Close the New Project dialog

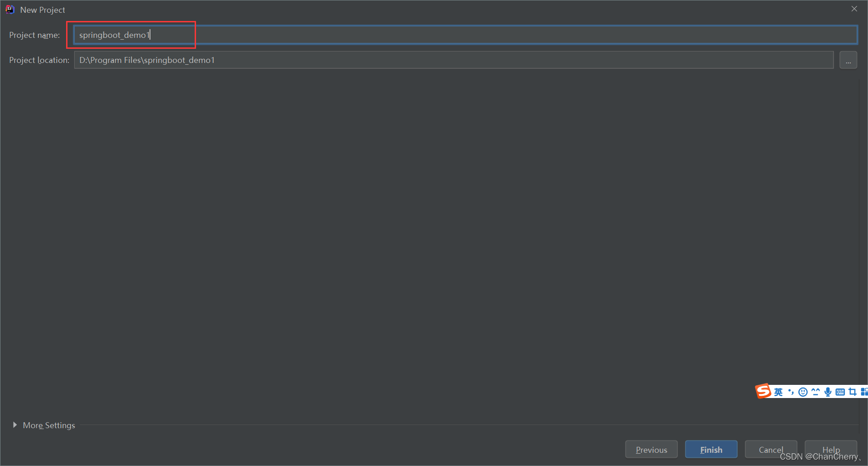(x=854, y=9)
